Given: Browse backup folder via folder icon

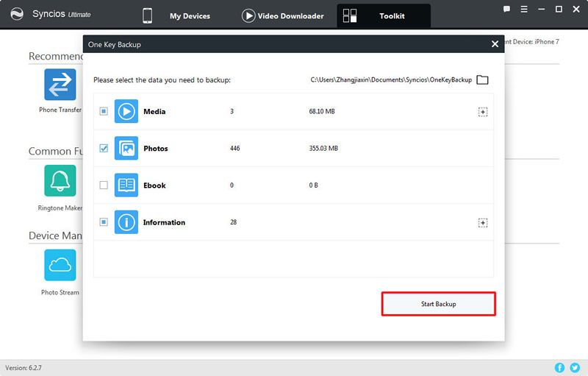Looking at the screenshot, I should coord(482,80).
